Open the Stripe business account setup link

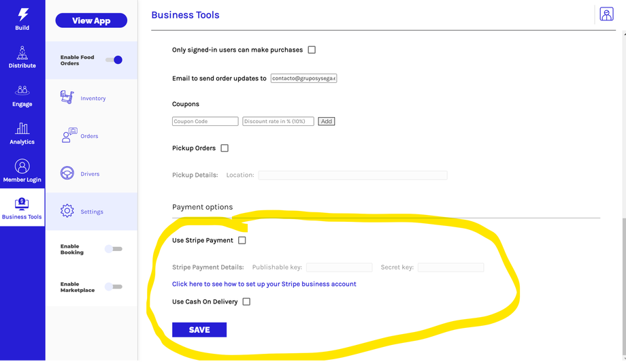click(x=264, y=284)
